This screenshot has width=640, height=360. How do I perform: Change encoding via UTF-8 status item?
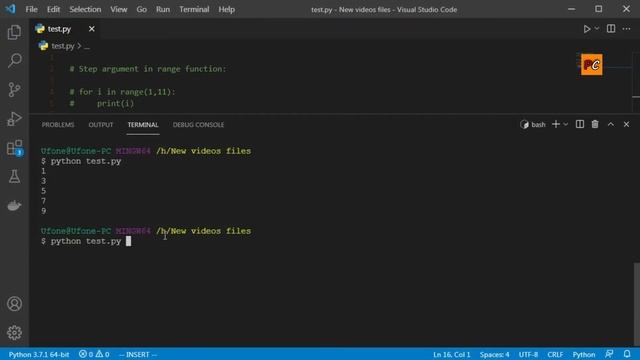pyautogui.click(x=528, y=354)
